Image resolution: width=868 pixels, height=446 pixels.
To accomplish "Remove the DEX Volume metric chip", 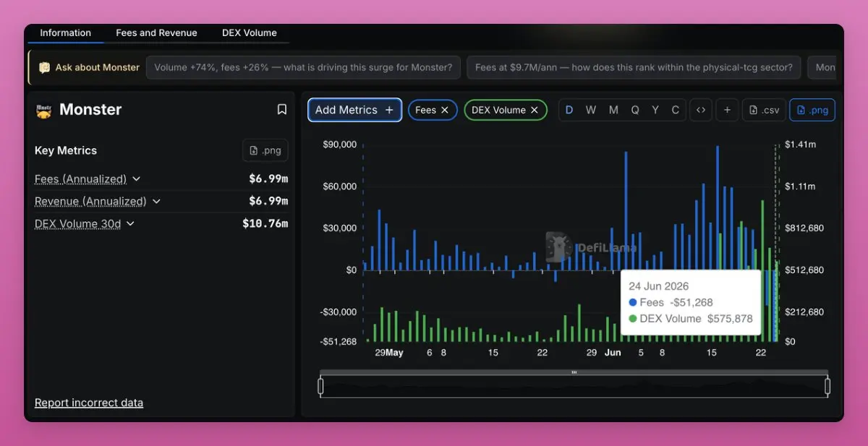I will pyautogui.click(x=535, y=110).
